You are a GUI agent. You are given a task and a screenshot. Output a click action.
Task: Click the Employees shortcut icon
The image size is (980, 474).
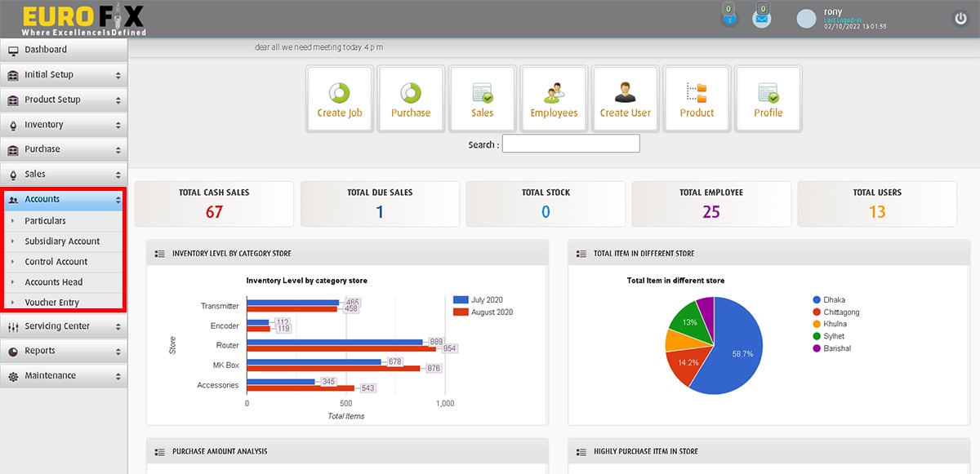[x=554, y=99]
